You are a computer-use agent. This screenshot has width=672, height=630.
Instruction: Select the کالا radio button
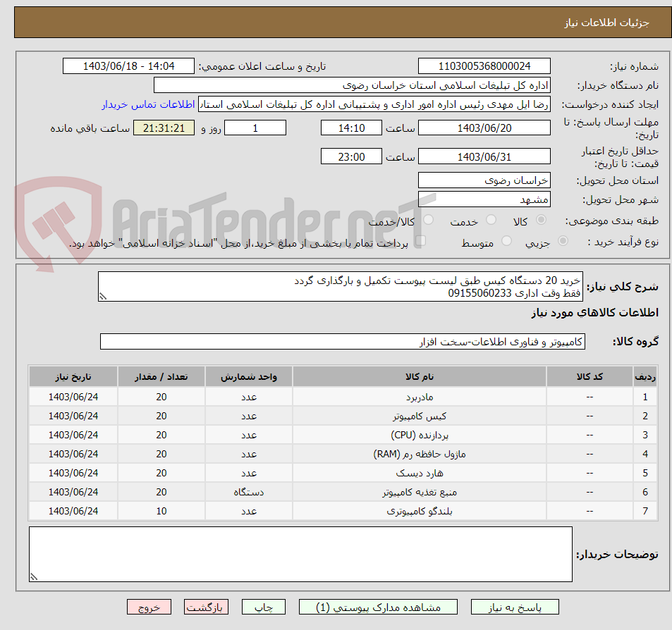pyautogui.click(x=542, y=220)
